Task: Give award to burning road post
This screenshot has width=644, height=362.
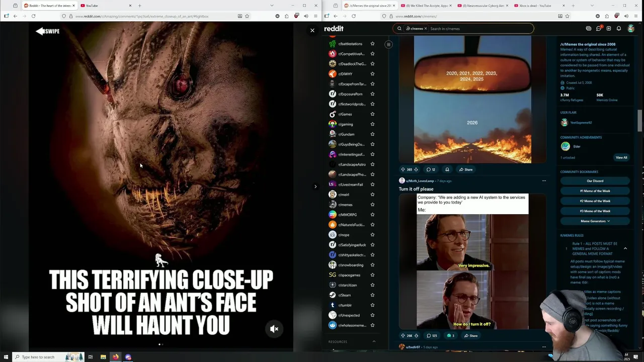Action: point(447,169)
